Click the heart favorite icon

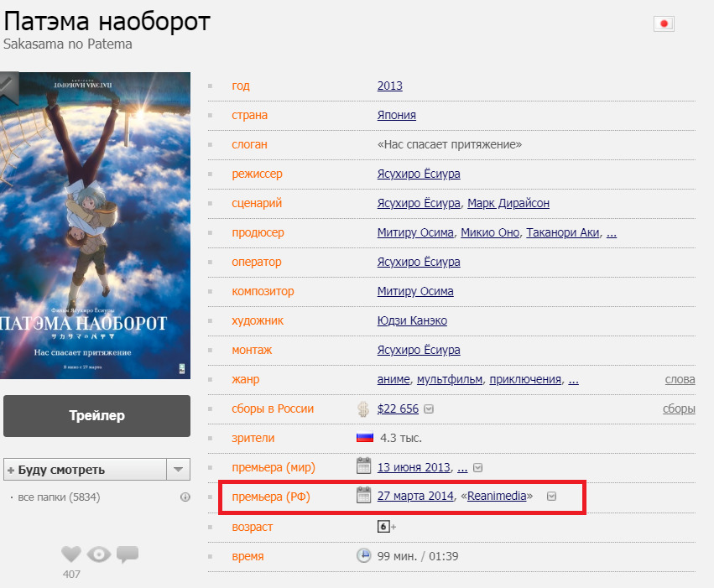[71, 554]
